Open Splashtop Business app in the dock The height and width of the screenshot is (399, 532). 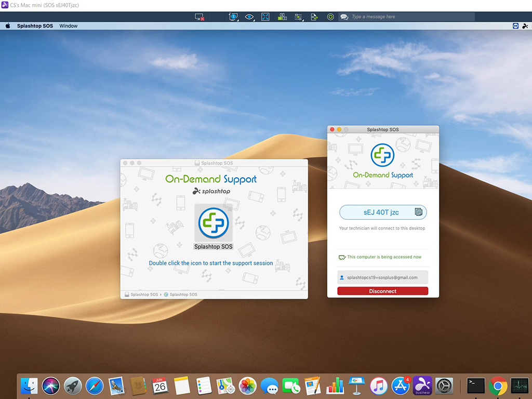pos(422,385)
